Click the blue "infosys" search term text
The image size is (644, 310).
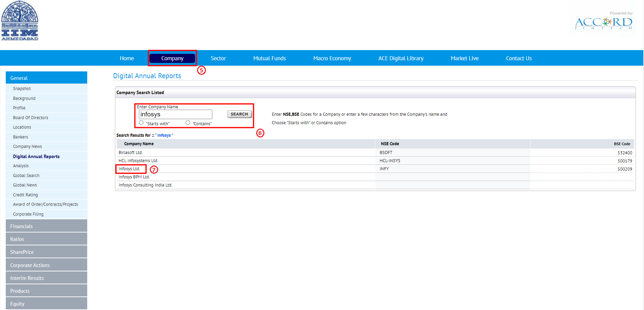164,135
